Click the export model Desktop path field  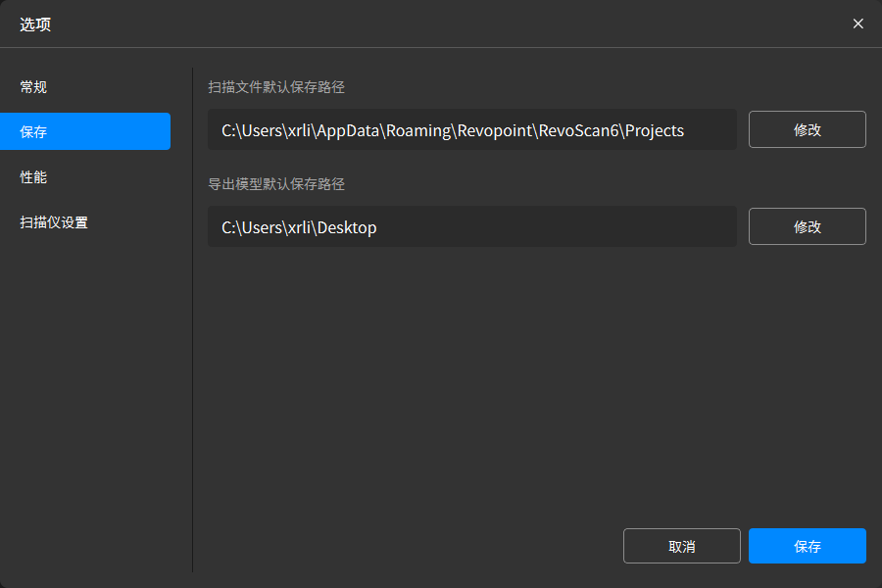point(471,226)
